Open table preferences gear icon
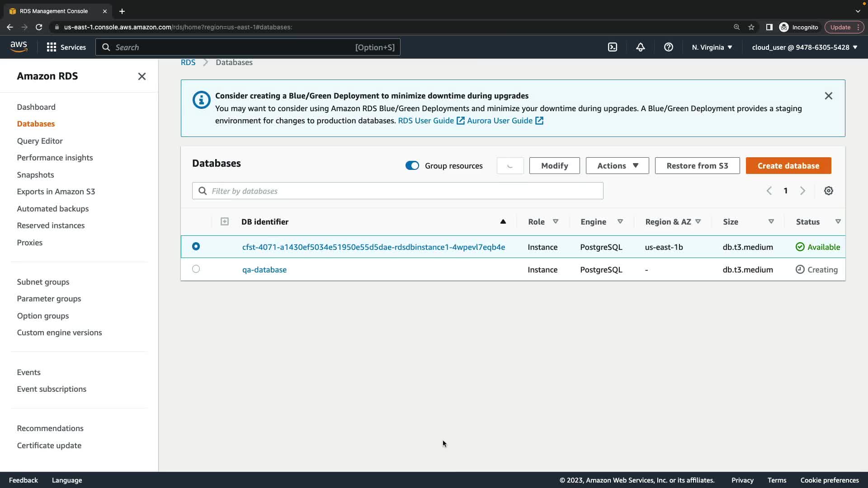This screenshot has width=868, height=488. pos(828,191)
